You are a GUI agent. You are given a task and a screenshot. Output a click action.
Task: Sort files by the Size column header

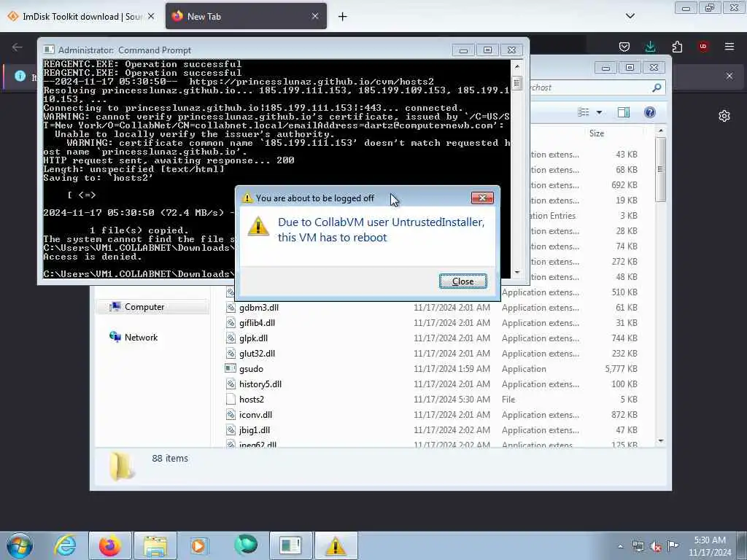pyautogui.click(x=597, y=133)
